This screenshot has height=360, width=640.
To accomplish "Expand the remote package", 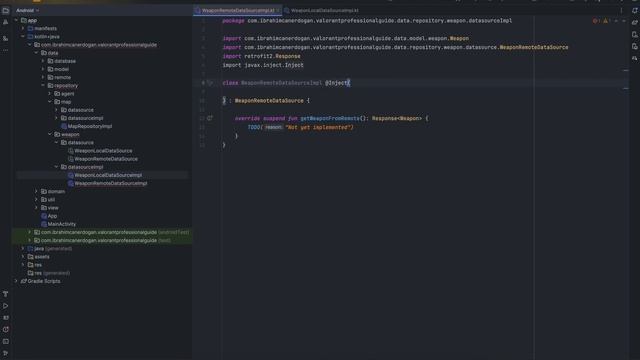I will point(43,77).
